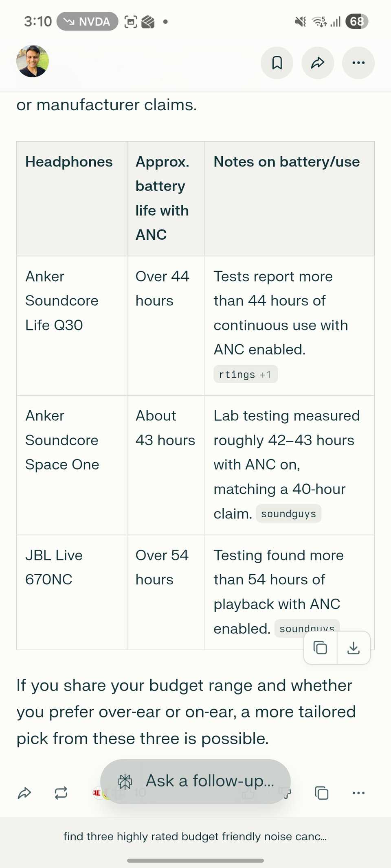
Task: Tap the share arrow in the header
Action: pos(318,63)
